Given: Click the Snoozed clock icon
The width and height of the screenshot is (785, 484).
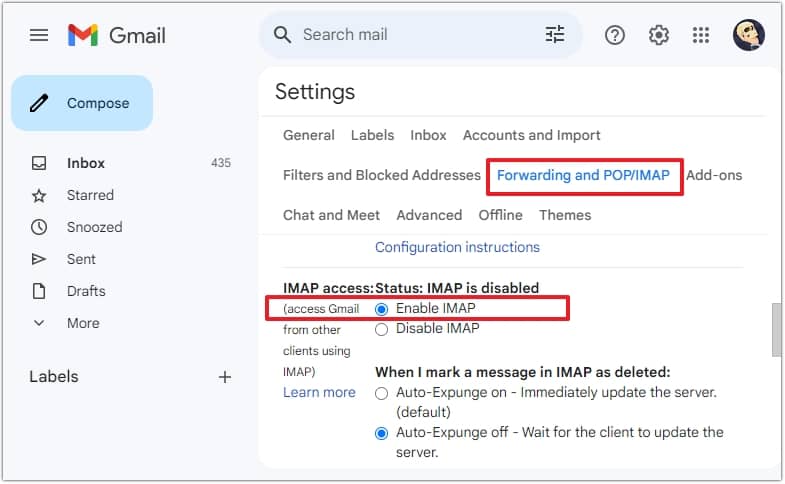Looking at the screenshot, I should pyautogui.click(x=39, y=227).
